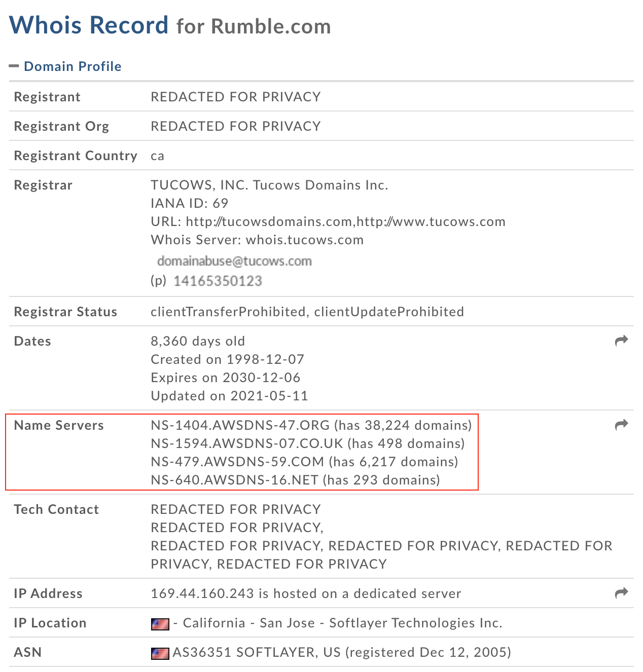Screen dimensions: 643x672
Task: Click name server NS-1404.AWSDNS-47.ORG
Action: [x=240, y=425]
